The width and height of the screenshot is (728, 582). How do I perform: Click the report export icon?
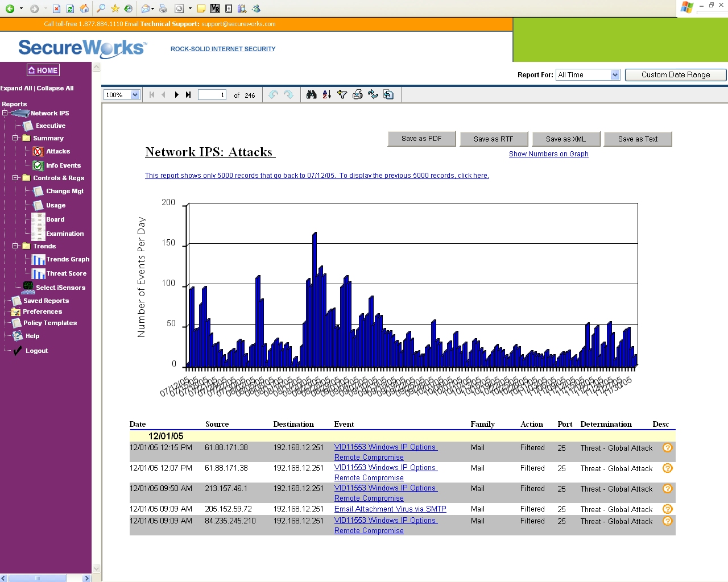(x=388, y=94)
